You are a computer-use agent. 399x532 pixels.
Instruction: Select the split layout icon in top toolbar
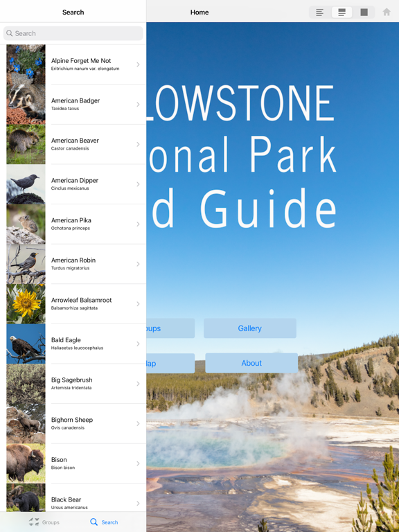(342, 12)
